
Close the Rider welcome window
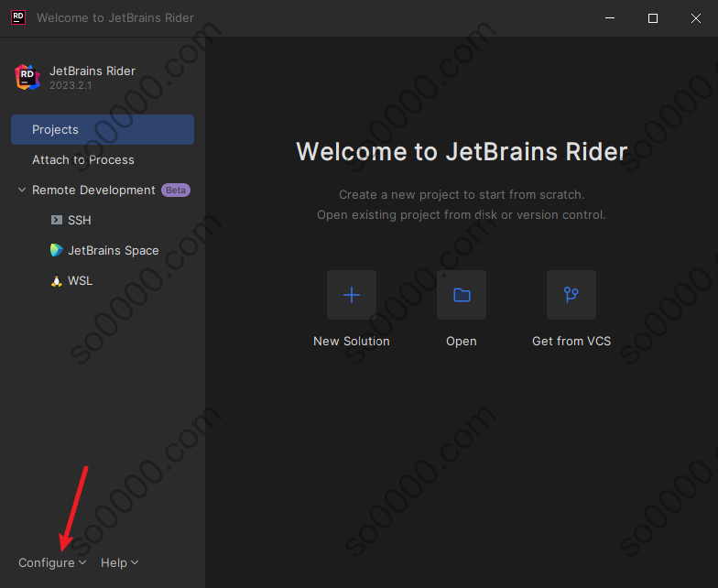coord(696,18)
